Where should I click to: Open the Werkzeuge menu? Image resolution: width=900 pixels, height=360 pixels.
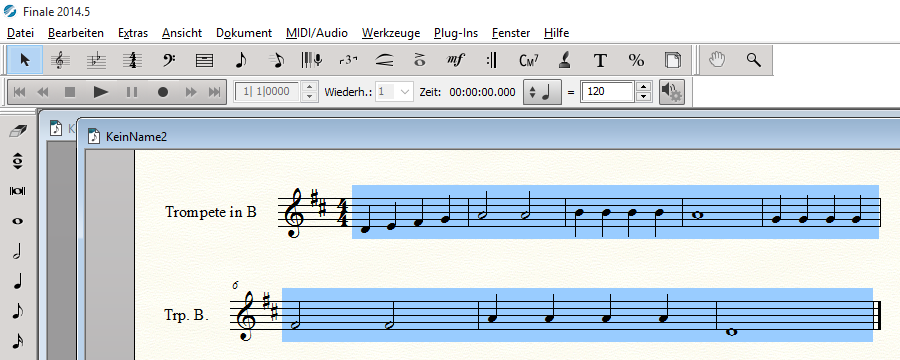click(x=391, y=33)
